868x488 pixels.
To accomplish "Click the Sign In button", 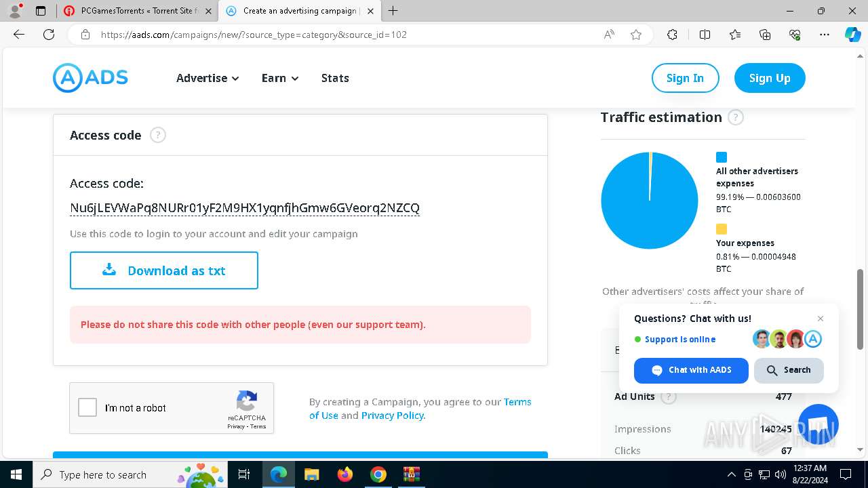I will coord(685,78).
